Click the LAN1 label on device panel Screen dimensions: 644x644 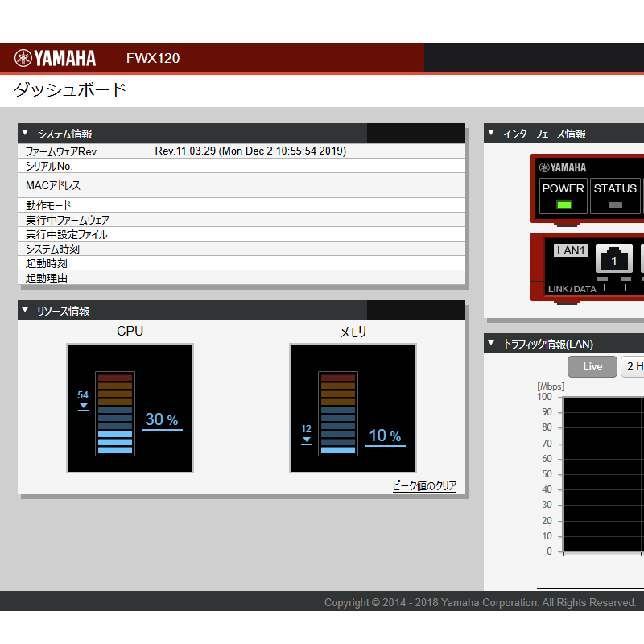pos(571,250)
